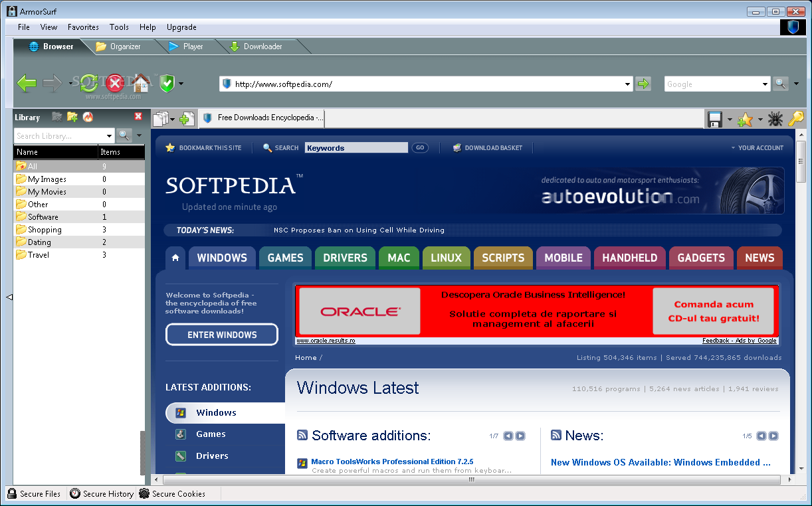Expand the Library search options arrow
This screenshot has width=812, height=506.
tap(139, 135)
